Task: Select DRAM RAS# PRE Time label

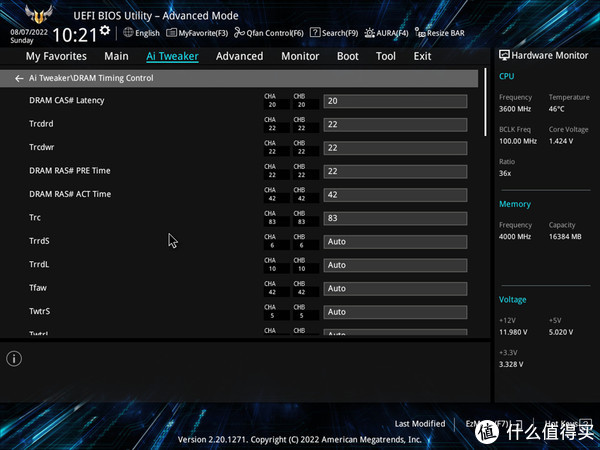Action: tap(70, 171)
